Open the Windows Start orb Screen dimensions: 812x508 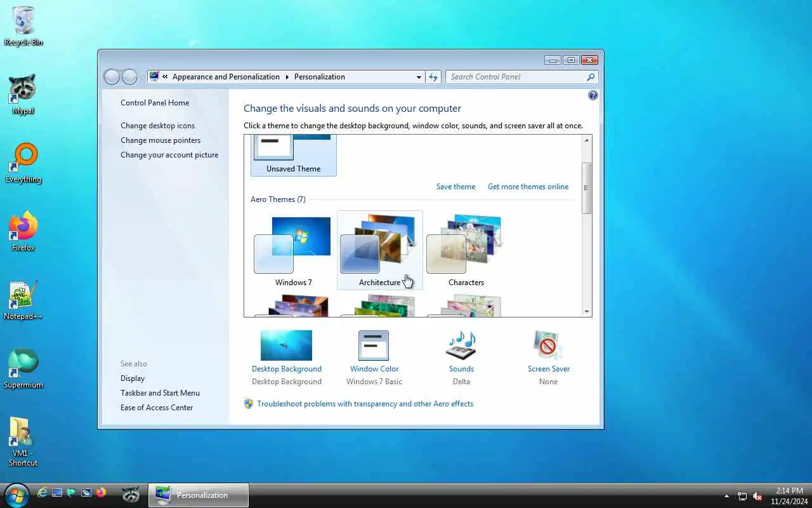[16, 495]
